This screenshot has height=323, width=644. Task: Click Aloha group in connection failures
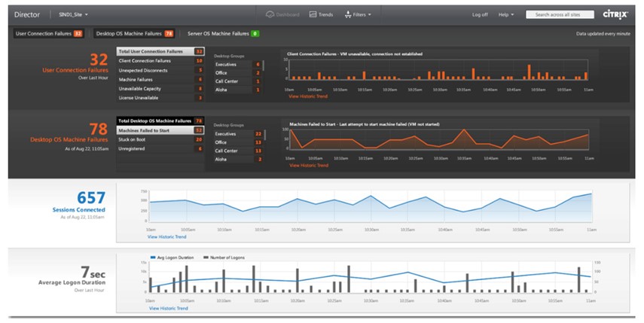[237, 90]
